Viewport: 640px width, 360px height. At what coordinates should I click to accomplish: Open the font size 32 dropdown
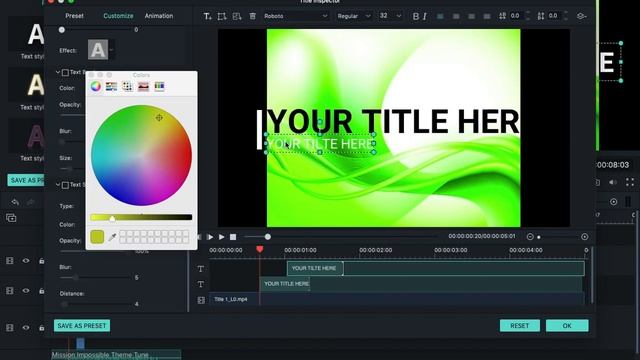[x=390, y=16]
